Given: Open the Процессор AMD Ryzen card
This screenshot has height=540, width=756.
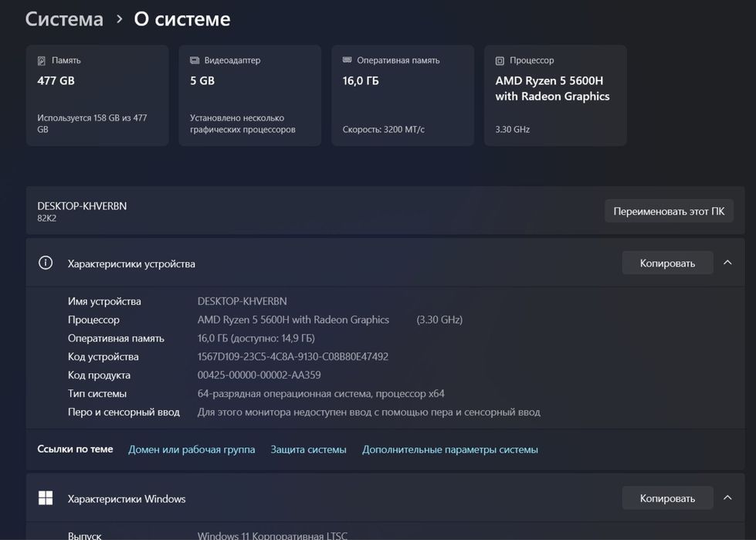Looking at the screenshot, I should (555, 96).
